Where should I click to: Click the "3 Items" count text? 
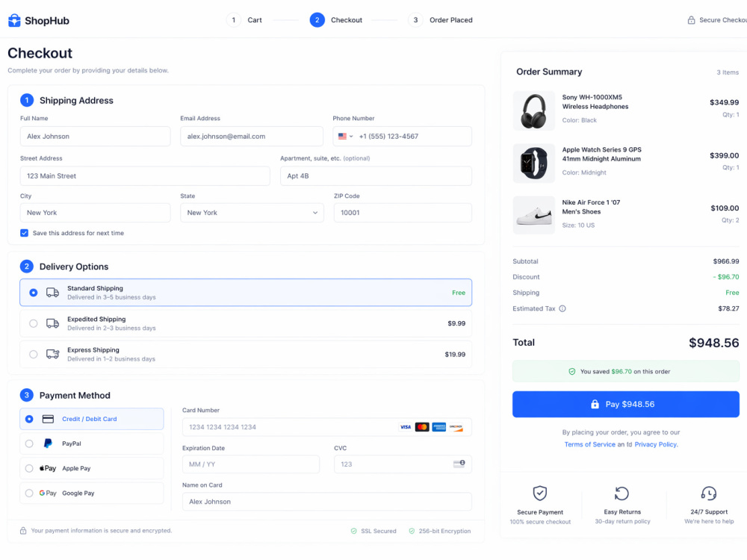[x=728, y=72]
